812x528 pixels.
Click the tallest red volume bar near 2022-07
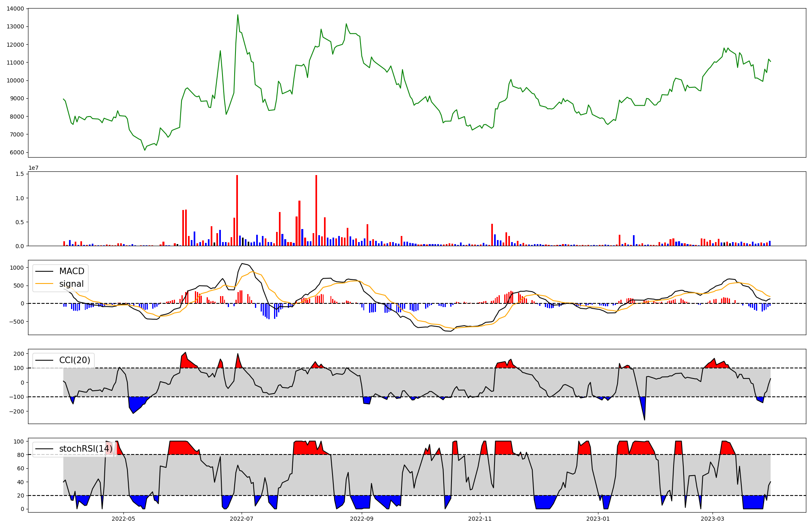point(237,210)
